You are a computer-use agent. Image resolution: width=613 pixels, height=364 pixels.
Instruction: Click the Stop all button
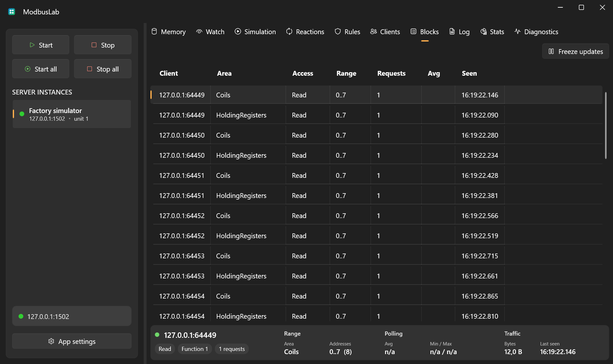click(x=103, y=69)
